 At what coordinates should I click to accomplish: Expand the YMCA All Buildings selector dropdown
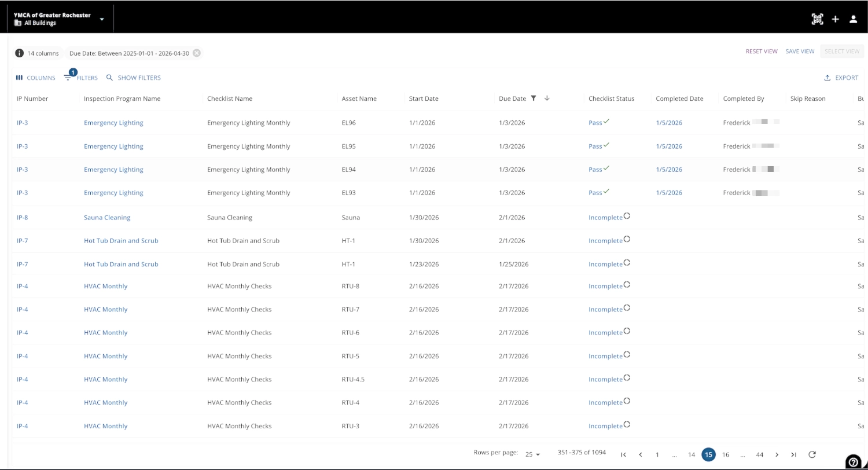click(x=102, y=19)
